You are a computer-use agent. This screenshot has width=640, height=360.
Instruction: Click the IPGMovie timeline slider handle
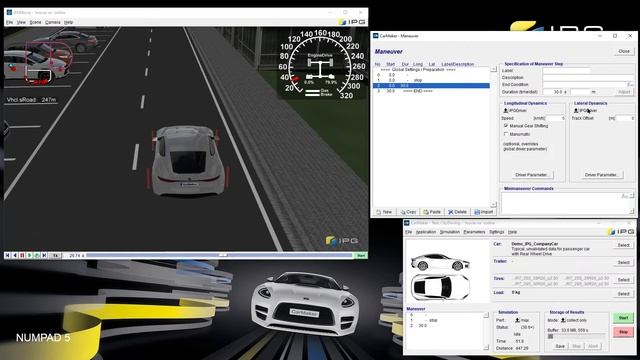pyautogui.click(x=223, y=255)
